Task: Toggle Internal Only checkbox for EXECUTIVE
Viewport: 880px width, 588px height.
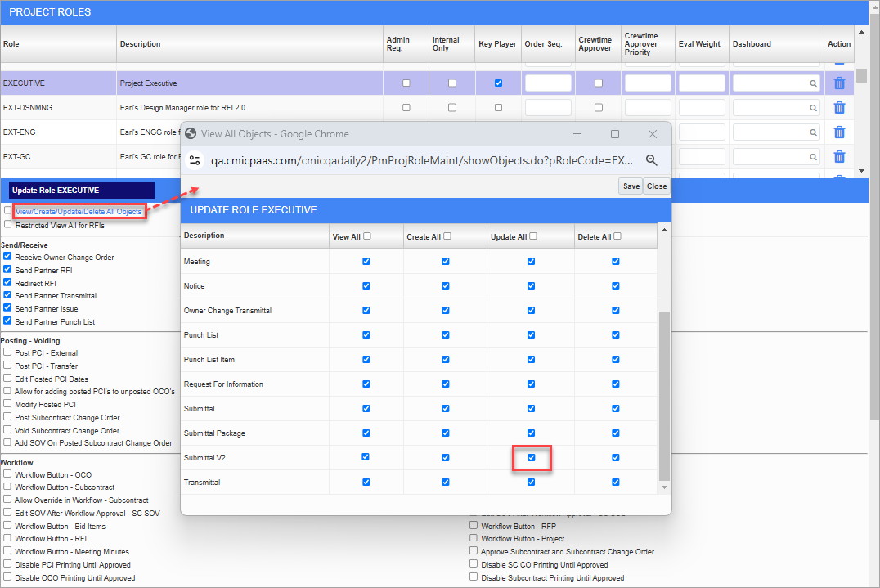Action: 452,83
